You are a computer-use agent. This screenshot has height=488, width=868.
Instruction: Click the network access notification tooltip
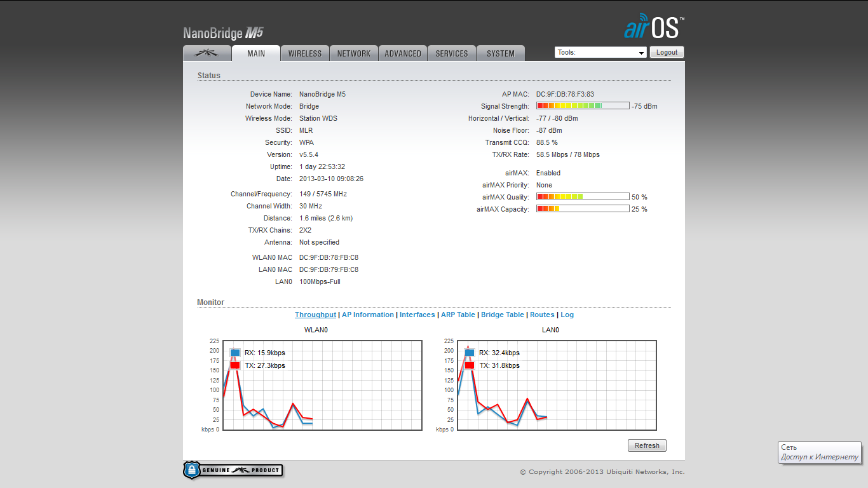pyautogui.click(x=820, y=452)
